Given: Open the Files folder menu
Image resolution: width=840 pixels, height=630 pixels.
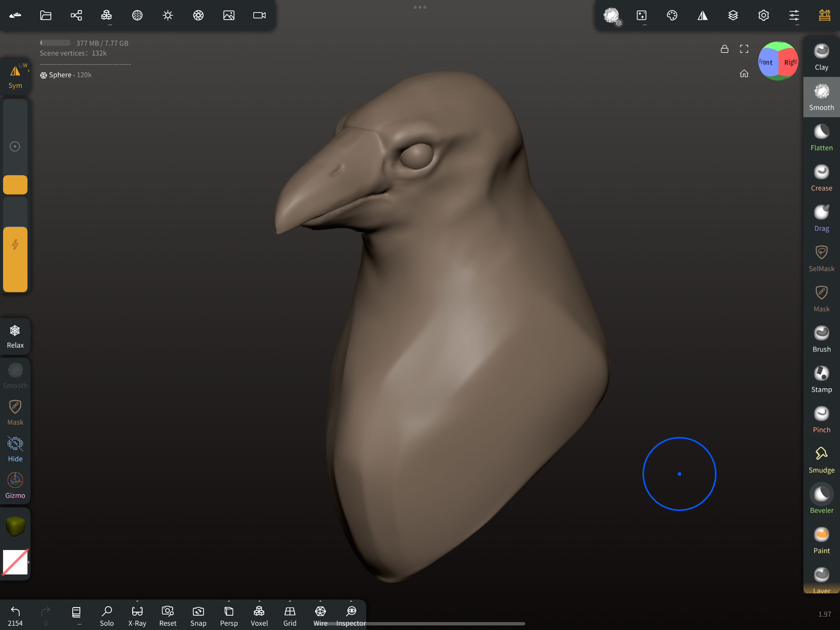Looking at the screenshot, I should (45, 15).
